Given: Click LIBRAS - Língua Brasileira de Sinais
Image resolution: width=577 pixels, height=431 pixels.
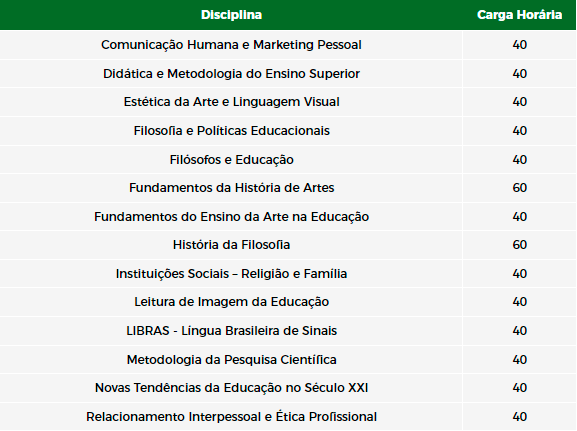Looking at the screenshot, I should 231,331.
